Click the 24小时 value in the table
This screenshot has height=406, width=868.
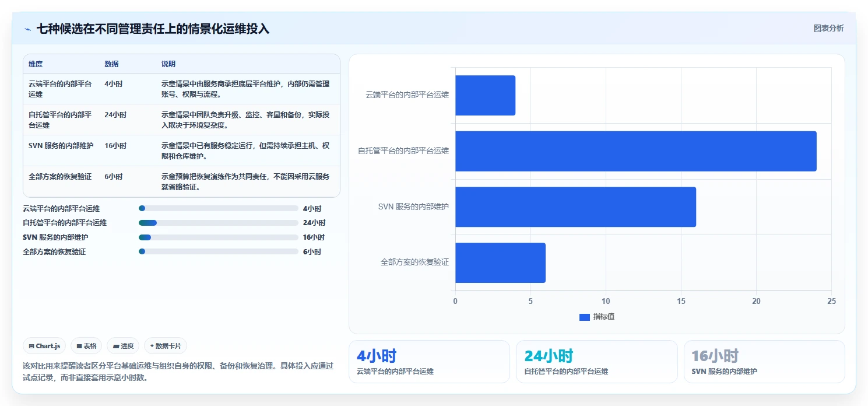(115, 115)
